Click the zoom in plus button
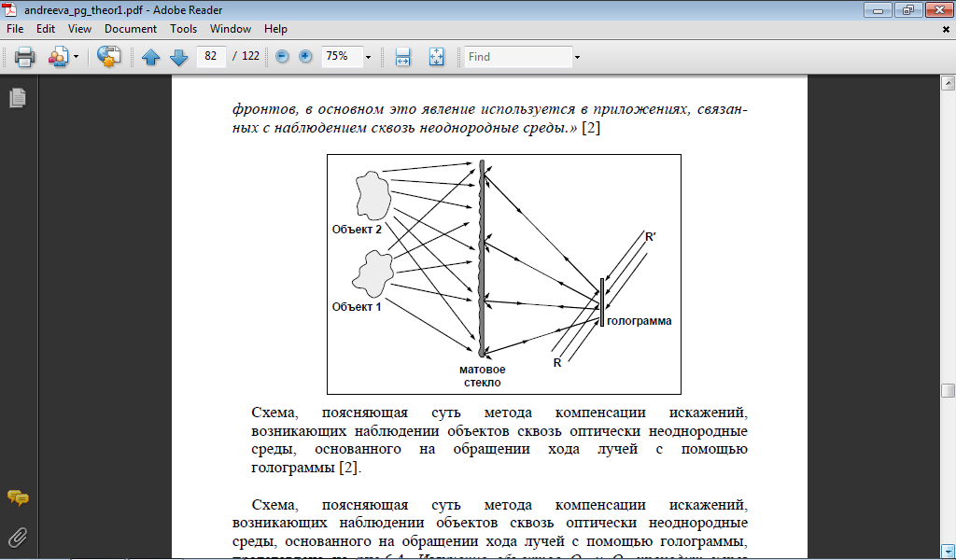The width and height of the screenshot is (956, 560). pos(305,57)
